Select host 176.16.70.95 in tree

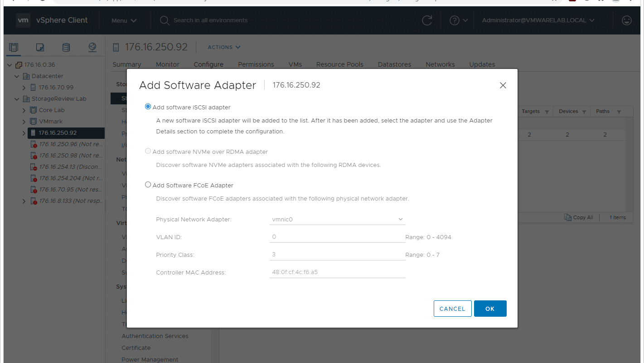tap(71, 190)
